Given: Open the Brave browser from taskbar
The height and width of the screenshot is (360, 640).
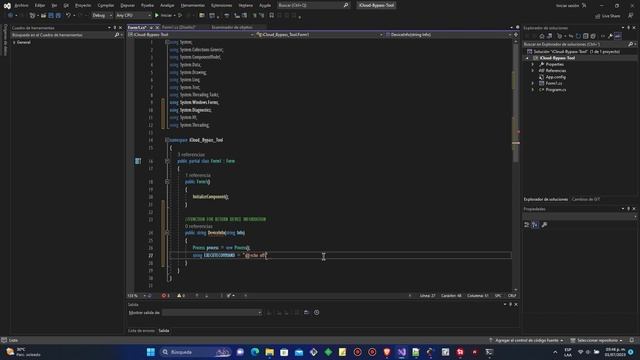Looking at the screenshot, I should click(x=387, y=352).
